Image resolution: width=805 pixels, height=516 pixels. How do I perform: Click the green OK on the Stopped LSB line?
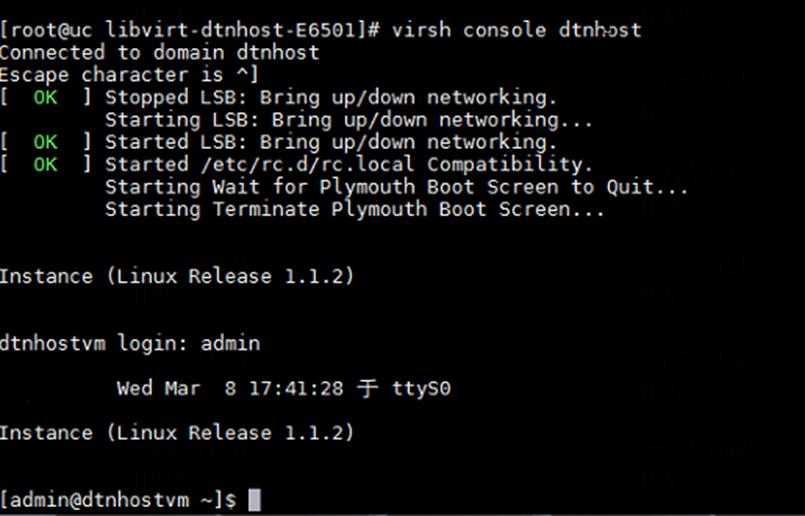[45, 98]
